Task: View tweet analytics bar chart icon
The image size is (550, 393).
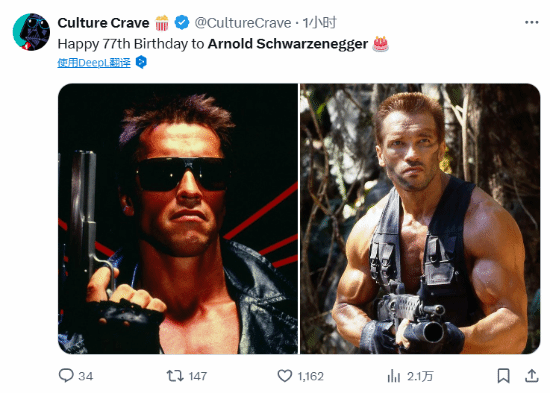Action: pos(394,376)
